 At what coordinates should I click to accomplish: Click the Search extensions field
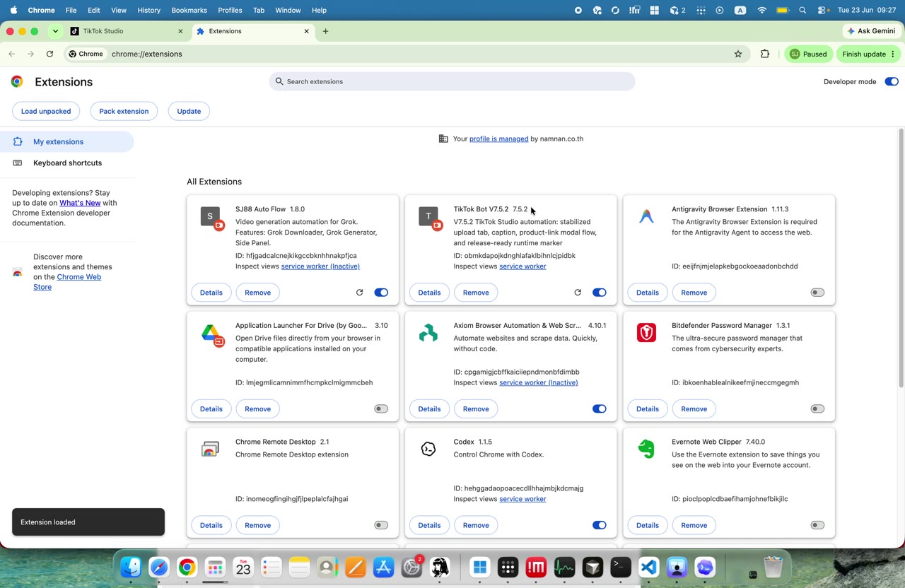[x=452, y=82]
